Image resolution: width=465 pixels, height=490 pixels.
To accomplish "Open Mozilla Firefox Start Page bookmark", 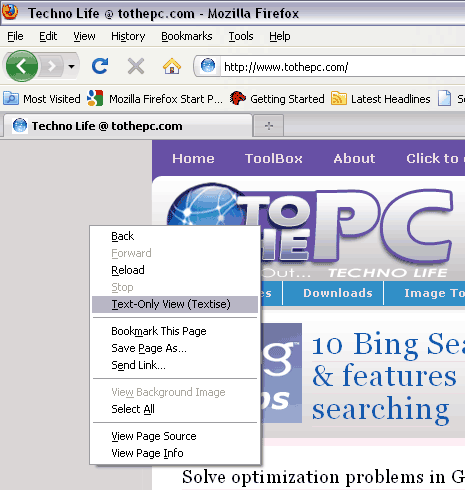I will pyautogui.click(x=155, y=99).
